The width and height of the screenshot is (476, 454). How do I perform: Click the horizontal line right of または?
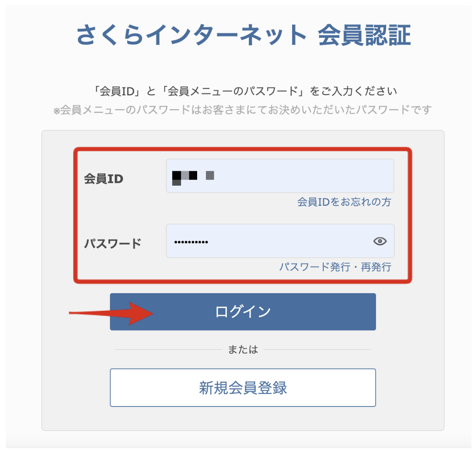coord(317,349)
